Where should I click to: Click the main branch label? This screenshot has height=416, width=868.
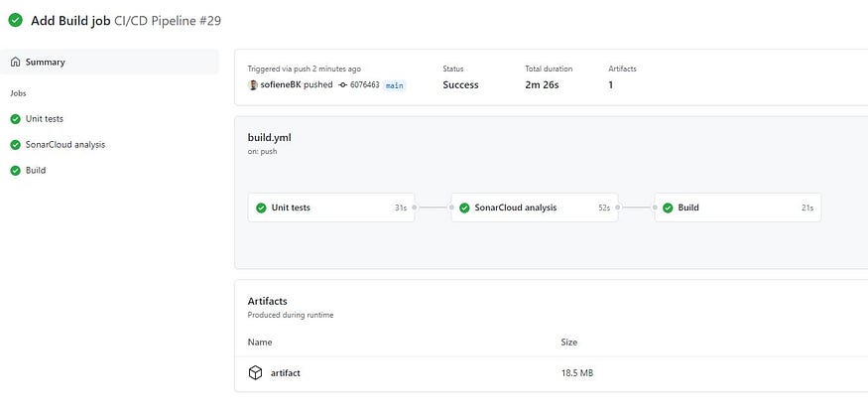(x=395, y=85)
